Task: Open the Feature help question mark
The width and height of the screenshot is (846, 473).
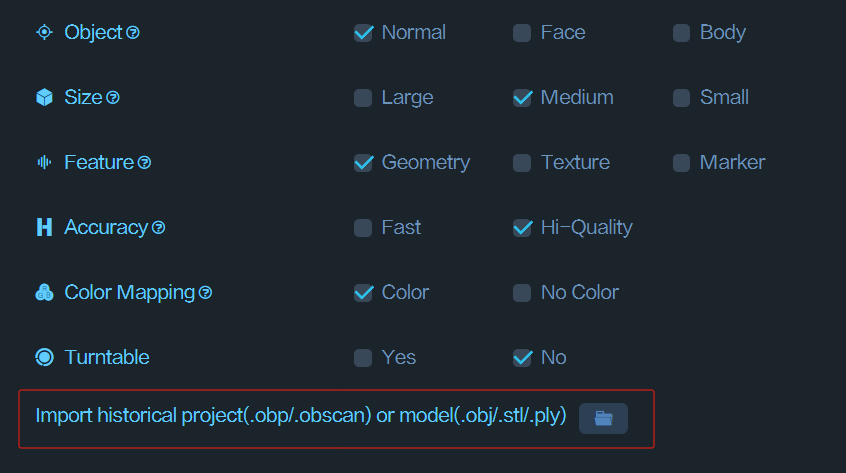Action: point(144,162)
